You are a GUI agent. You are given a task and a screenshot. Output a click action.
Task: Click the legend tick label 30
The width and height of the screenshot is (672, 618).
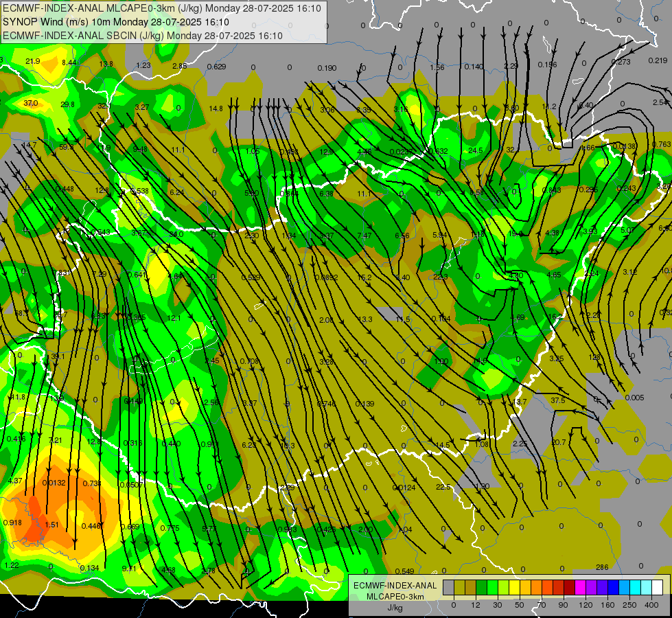(x=498, y=605)
